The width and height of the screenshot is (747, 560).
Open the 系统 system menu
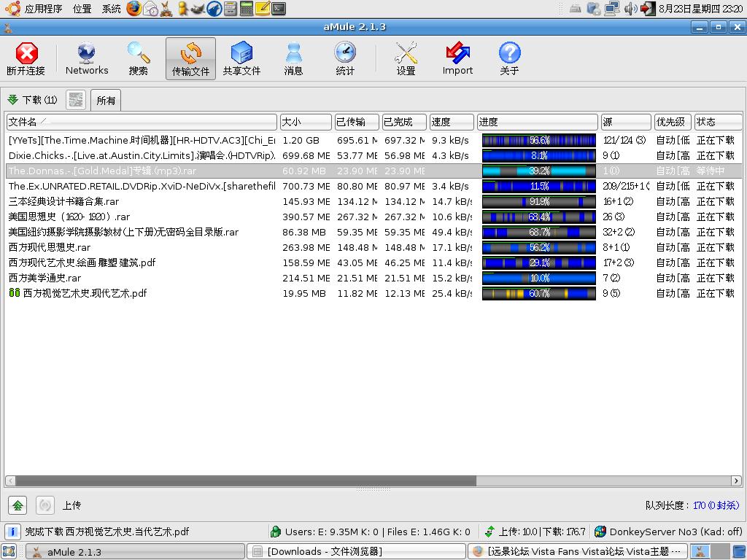click(x=112, y=9)
